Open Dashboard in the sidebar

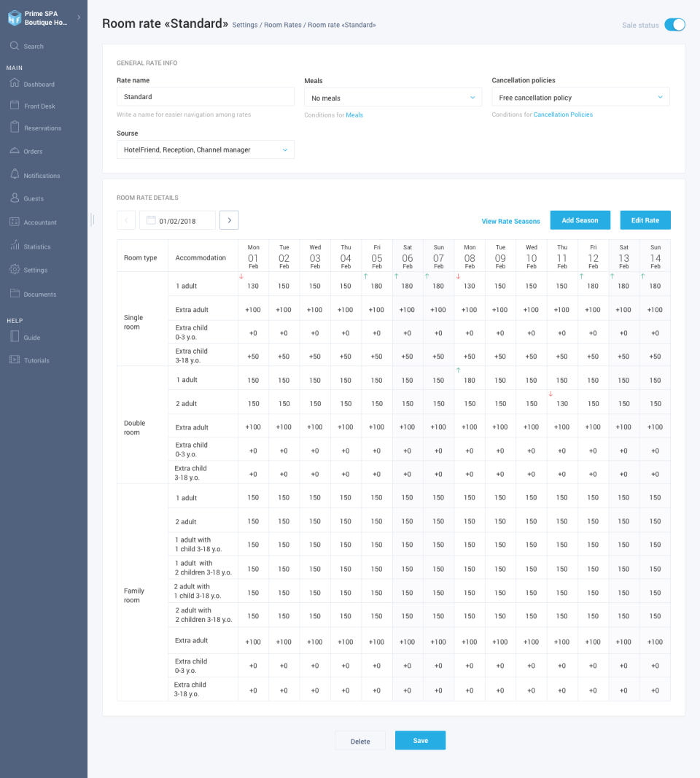pos(39,85)
